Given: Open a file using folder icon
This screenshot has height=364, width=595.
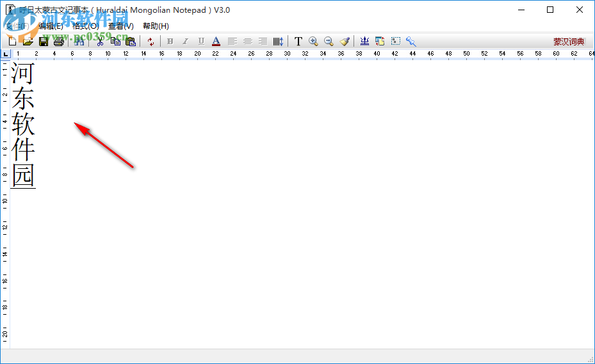Looking at the screenshot, I should [x=28, y=42].
